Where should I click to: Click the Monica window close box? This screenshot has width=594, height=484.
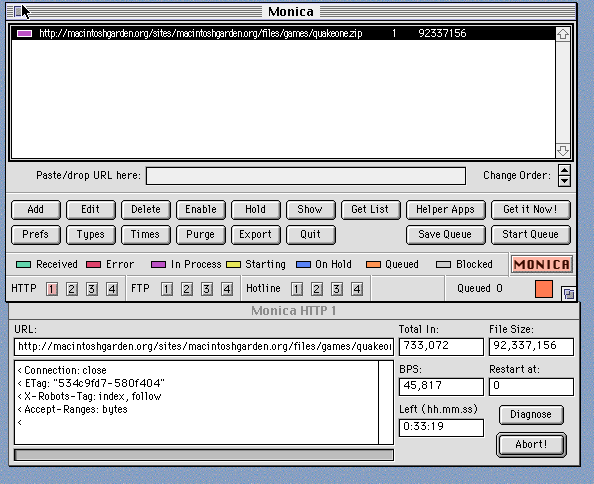17,12
